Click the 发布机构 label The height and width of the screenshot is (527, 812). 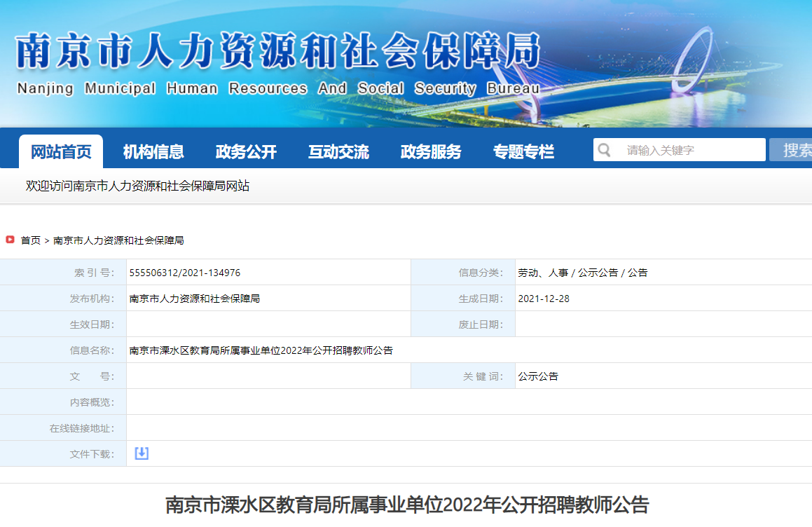click(x=92, y=299)
